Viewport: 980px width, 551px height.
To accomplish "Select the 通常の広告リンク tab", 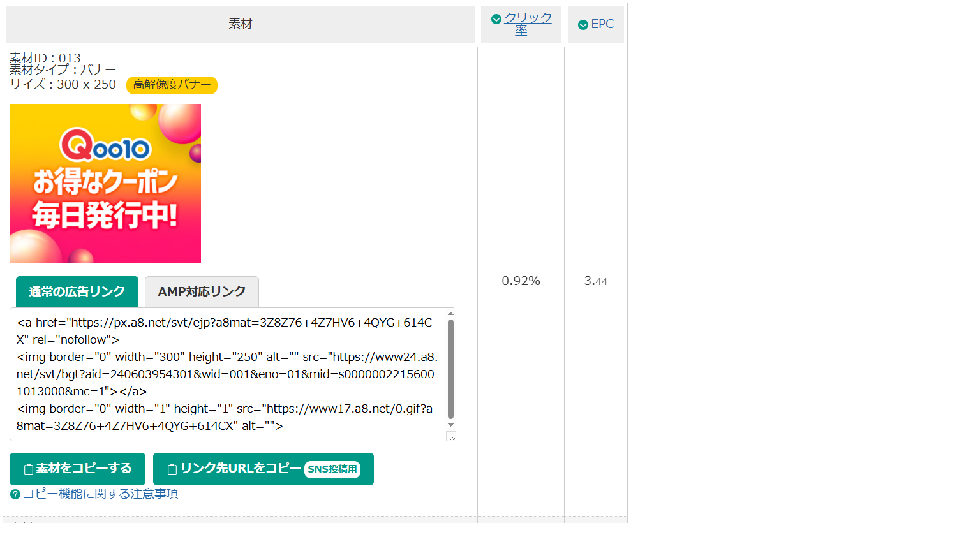I will coord(77,291).
